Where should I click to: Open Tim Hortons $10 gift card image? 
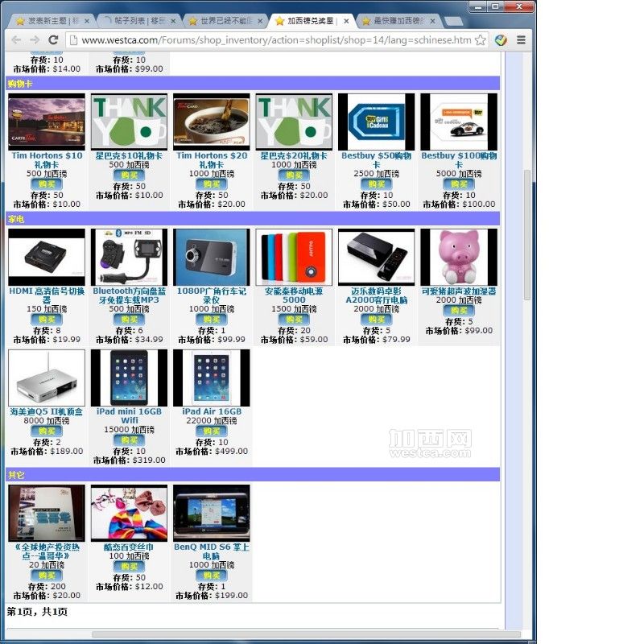pyautogui.click(x=47, y=122)
